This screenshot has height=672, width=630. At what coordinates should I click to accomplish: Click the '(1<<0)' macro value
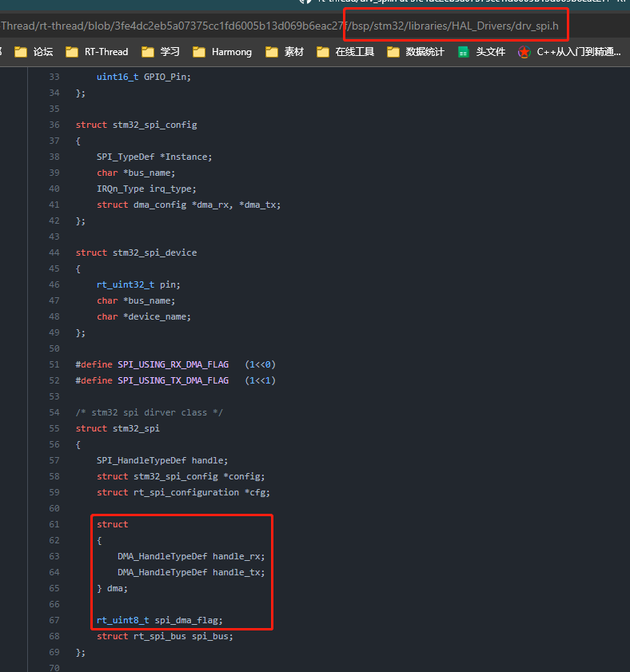(261, 364)
